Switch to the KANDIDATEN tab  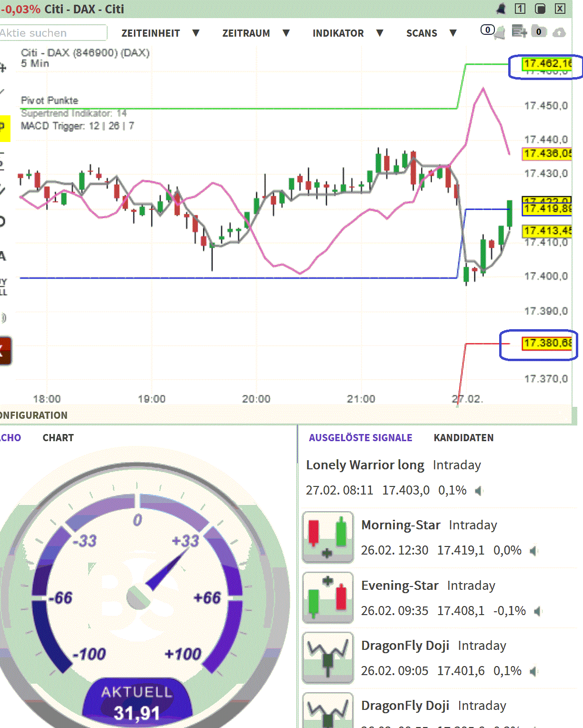(x=463, y=437)
